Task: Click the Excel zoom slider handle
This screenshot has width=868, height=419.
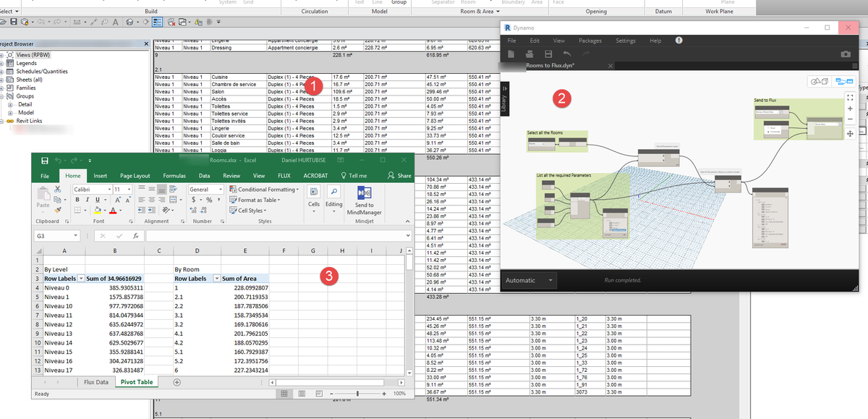Action: (x=358, y=394)
